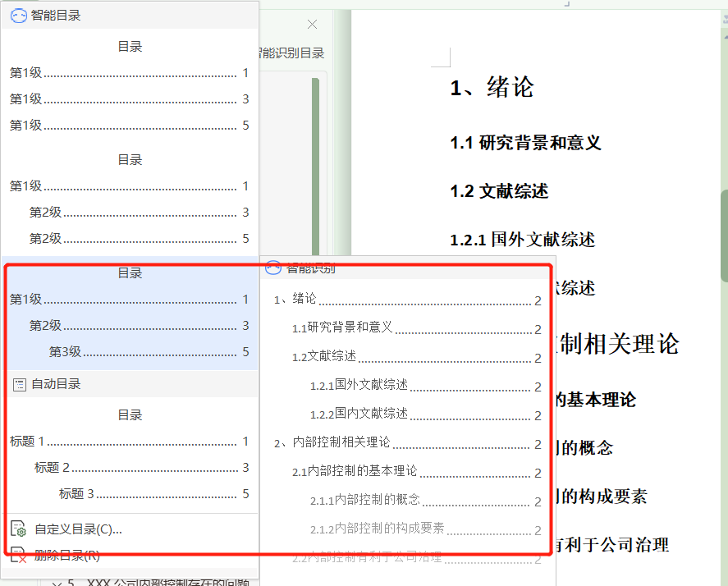The image size is (728, 586).
Task: Click document heading 1、绪论
Action: pos(492,87)
